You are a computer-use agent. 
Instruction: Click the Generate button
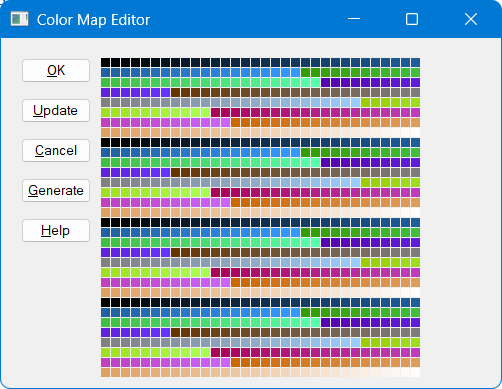[56, 190]
